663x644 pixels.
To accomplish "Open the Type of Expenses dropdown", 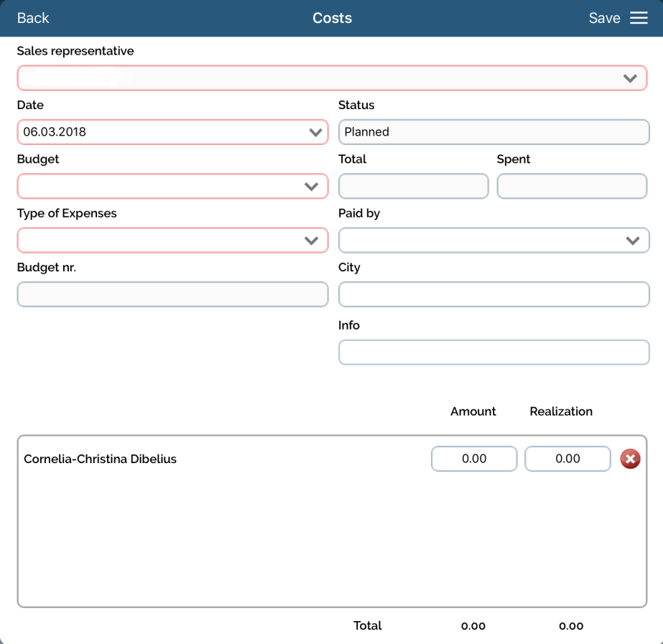I will pos(172,241).
